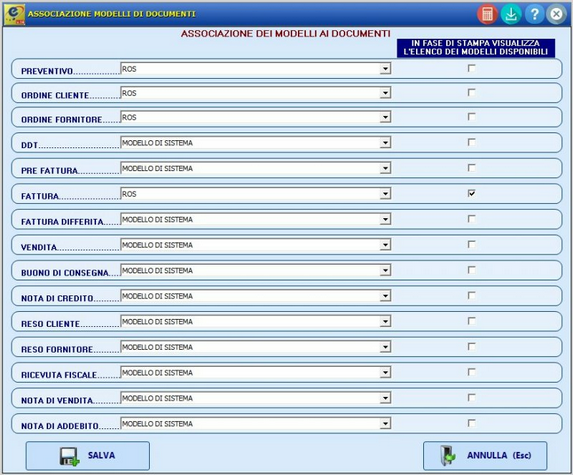The height and width of the screenshot is (475, 573).
Task: Open the PREVENTIVO model dropdown
Action: coord(385,69)
